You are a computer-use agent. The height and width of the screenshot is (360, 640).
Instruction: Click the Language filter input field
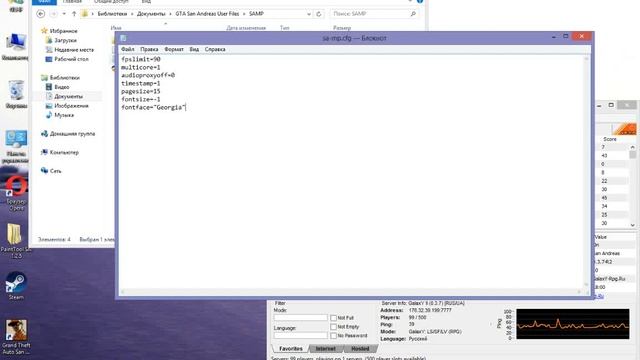click(300, 336)
